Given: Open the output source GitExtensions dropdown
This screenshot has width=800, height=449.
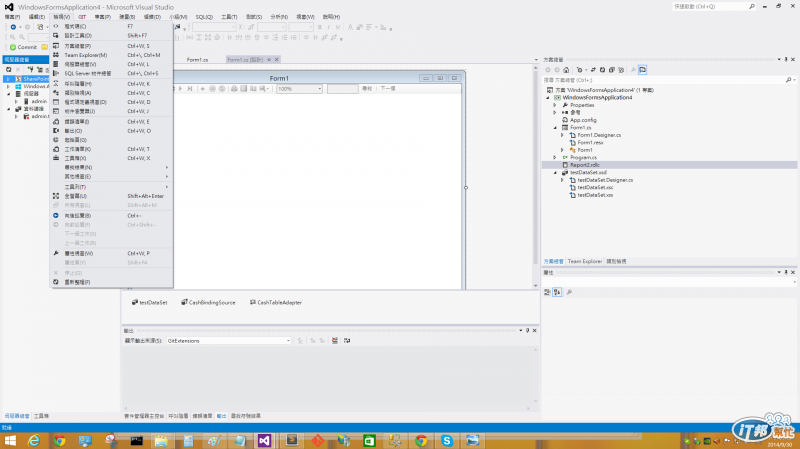Looking at the screenshot, I should (288, 341).
